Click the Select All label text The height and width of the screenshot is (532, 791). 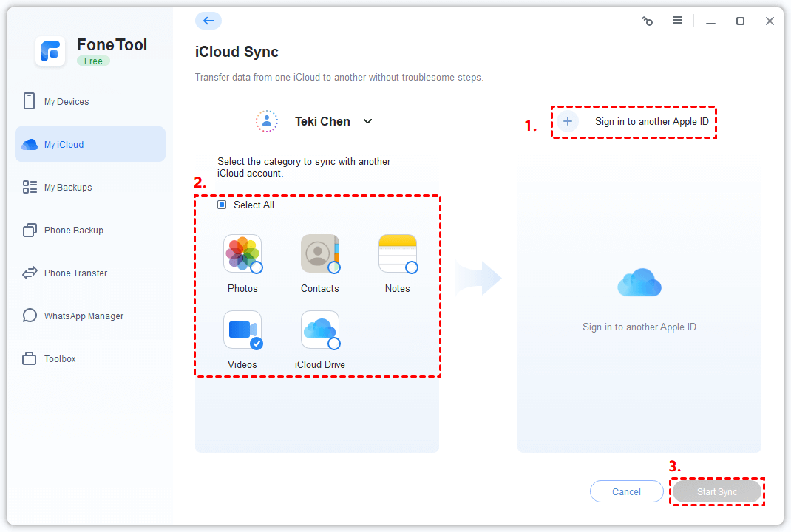(254, 205)
